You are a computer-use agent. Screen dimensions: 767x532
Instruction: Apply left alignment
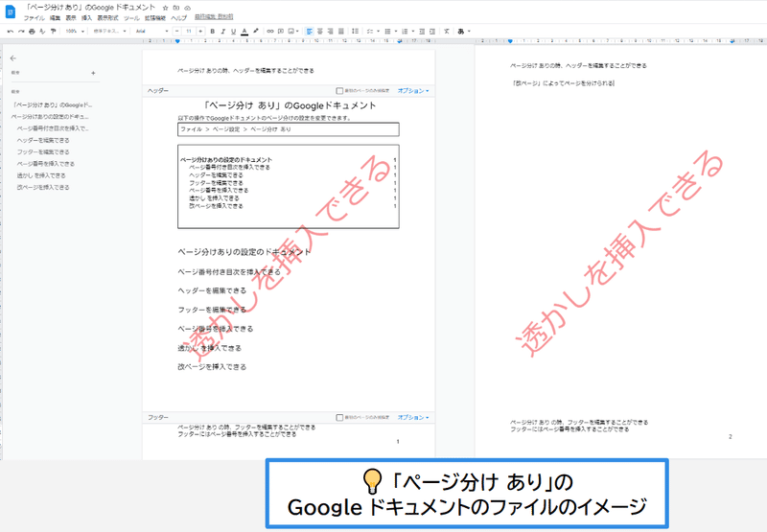point(310,32)
